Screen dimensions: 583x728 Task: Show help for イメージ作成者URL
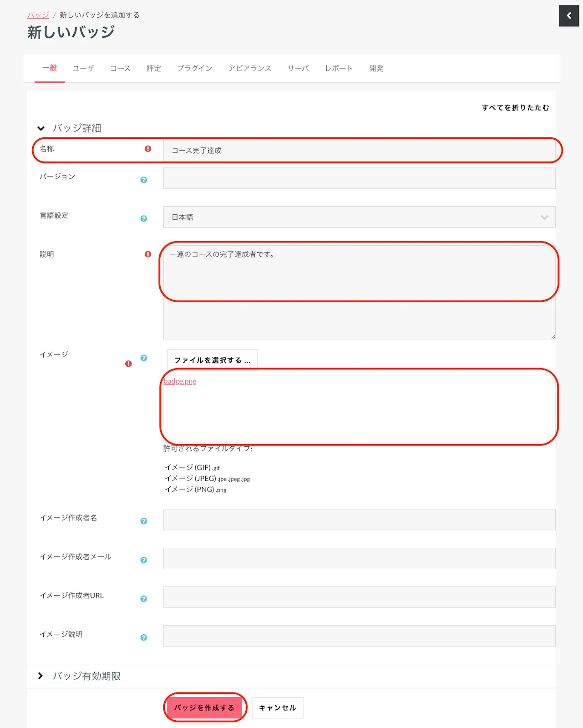144,599
